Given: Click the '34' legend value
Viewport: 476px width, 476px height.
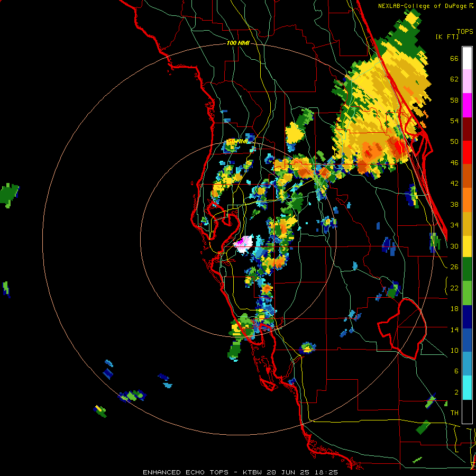Looking at the screenshot, I should click(x=454, y=225).
